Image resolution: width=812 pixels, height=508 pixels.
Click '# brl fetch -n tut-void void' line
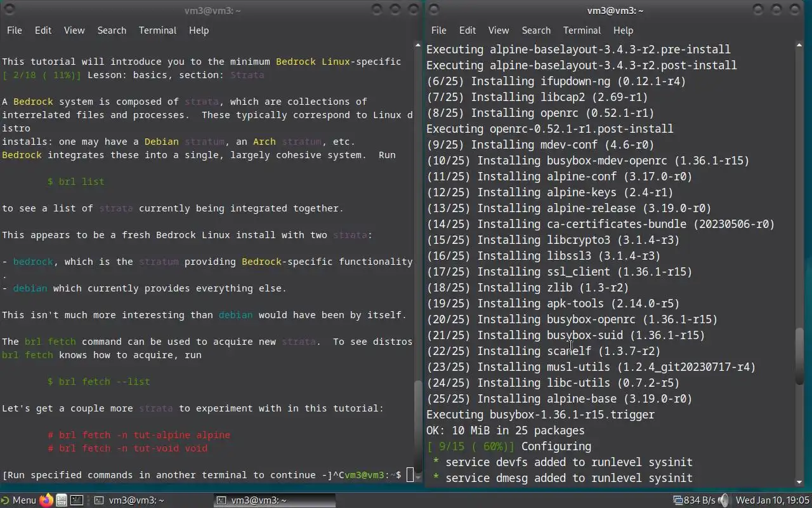[x=128, y=448]
